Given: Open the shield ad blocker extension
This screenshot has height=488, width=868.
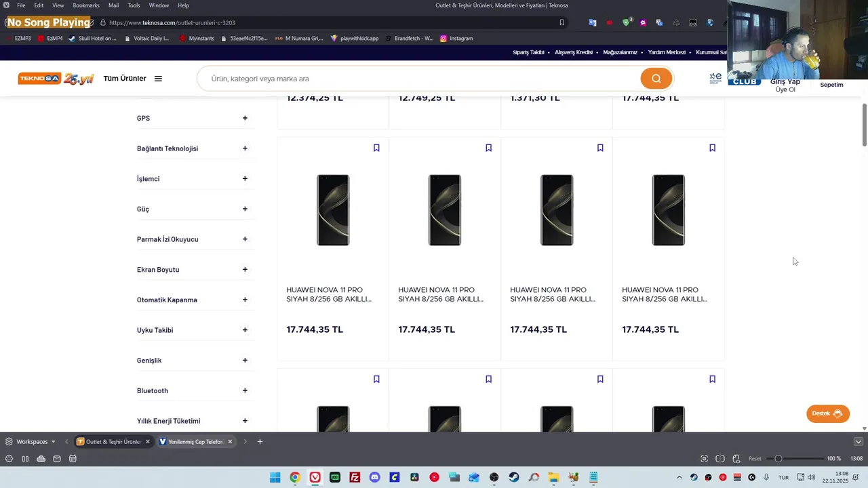Looking at the screenshot, I should point(627,22).
